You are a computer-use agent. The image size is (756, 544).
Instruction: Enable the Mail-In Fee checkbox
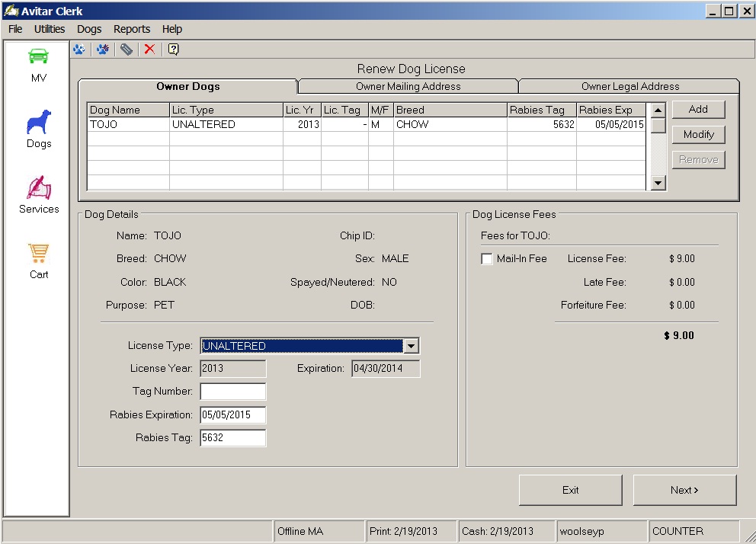(x=487, y=259)
